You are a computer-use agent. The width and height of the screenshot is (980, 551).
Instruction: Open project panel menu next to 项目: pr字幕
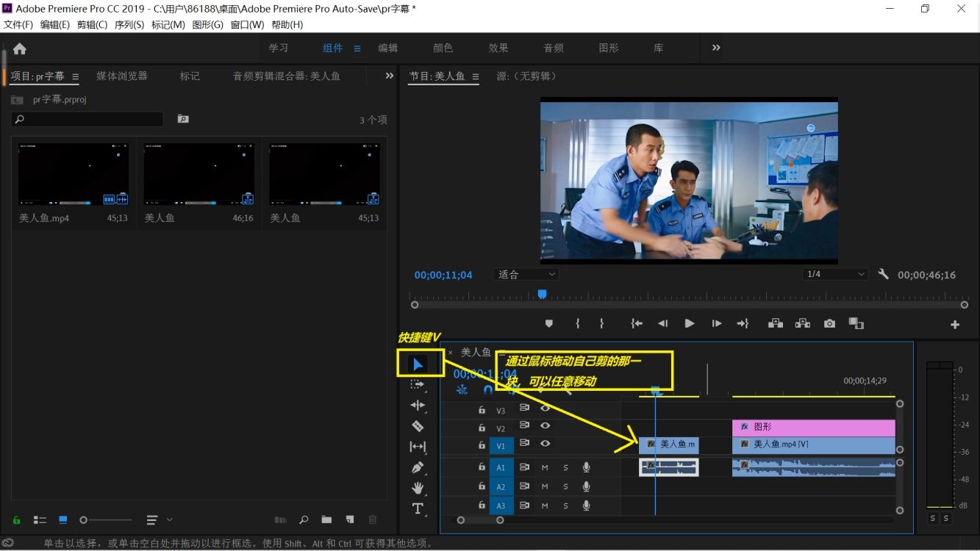point(75,76)
